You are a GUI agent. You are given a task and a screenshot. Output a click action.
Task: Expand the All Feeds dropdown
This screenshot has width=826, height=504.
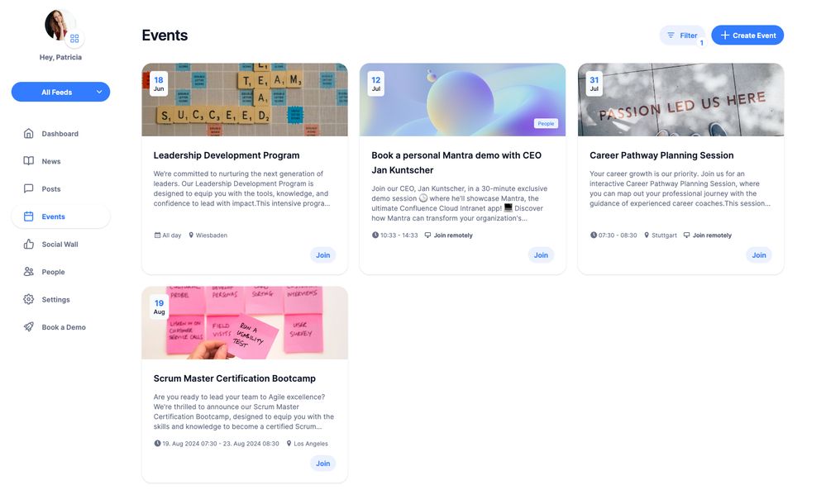[x=60, y=93]
